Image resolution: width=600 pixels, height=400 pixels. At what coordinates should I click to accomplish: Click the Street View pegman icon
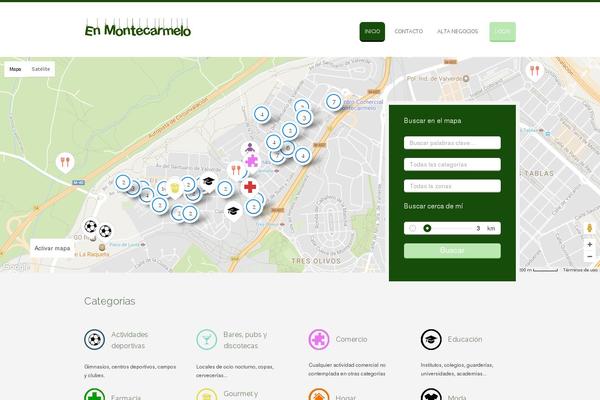[590, 228]
